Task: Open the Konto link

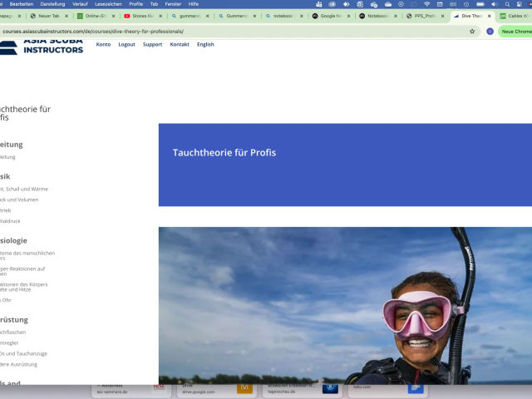Action: coord(103,44)
